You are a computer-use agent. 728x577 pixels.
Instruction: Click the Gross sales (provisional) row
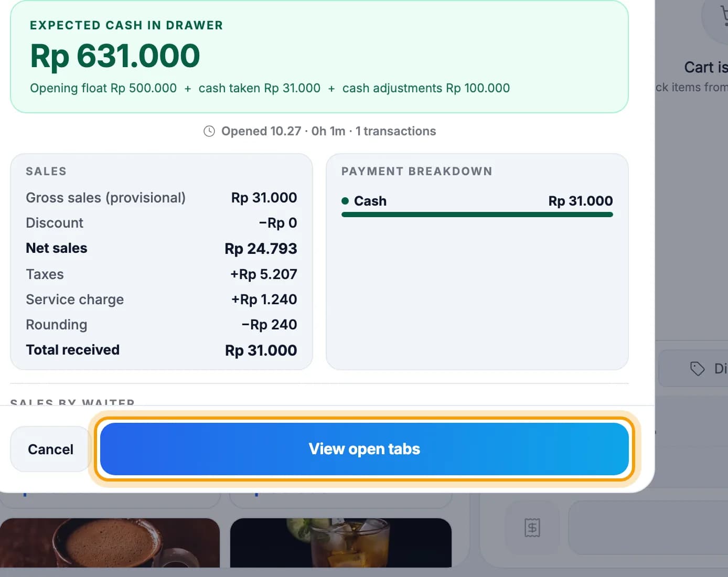pos(162,198)
